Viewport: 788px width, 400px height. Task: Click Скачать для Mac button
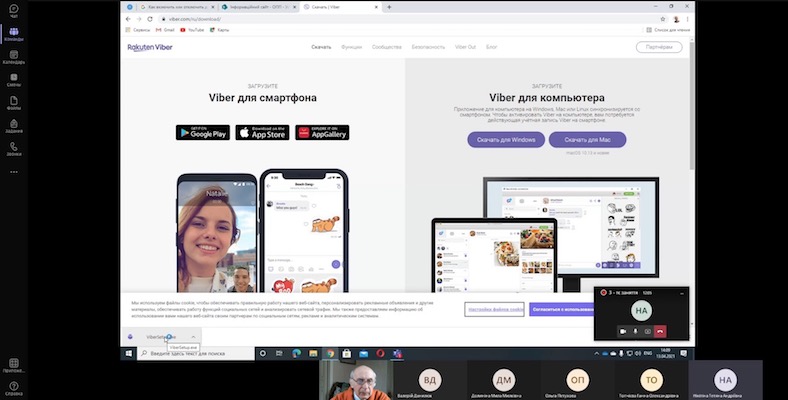point(587,140)
